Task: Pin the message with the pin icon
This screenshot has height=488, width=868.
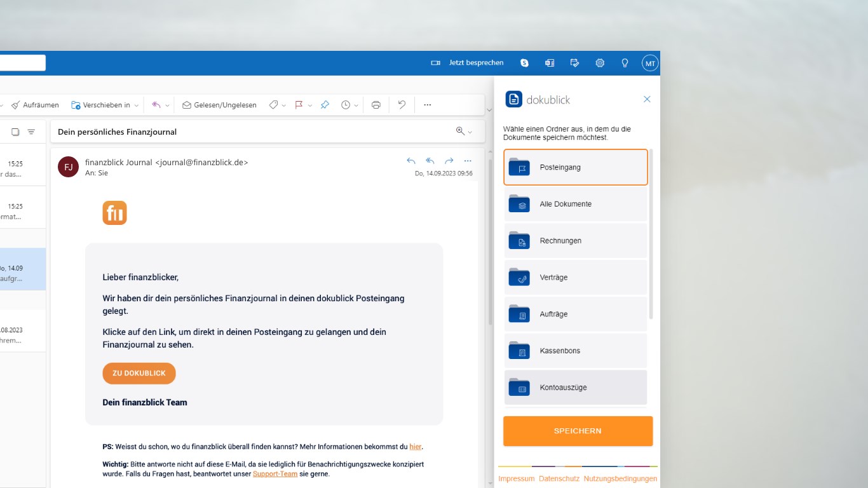Action: (325, 105)
